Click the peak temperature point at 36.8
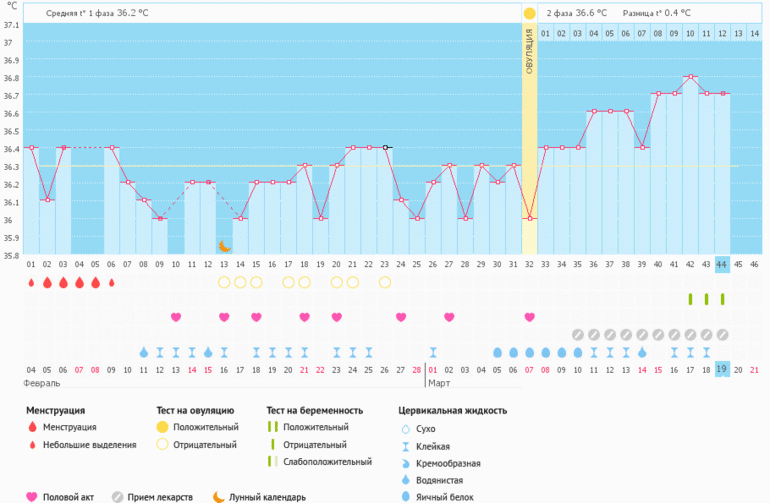 tap(690, 77)
